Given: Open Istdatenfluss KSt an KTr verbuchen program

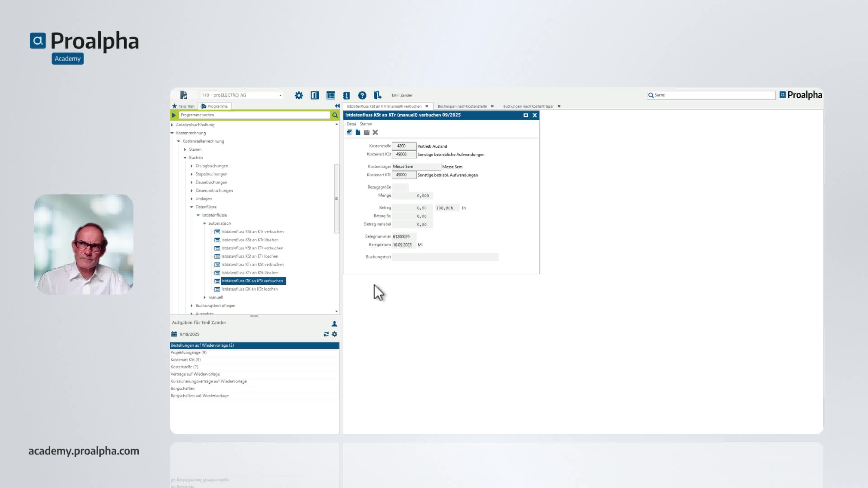Looking at the screenshot, I should click(252, 232).
